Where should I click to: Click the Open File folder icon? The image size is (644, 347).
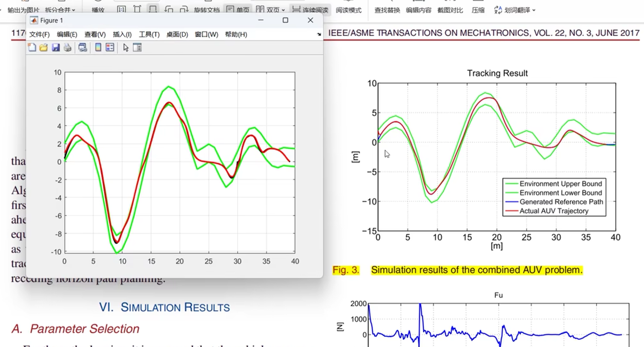[x=44, y=47]
